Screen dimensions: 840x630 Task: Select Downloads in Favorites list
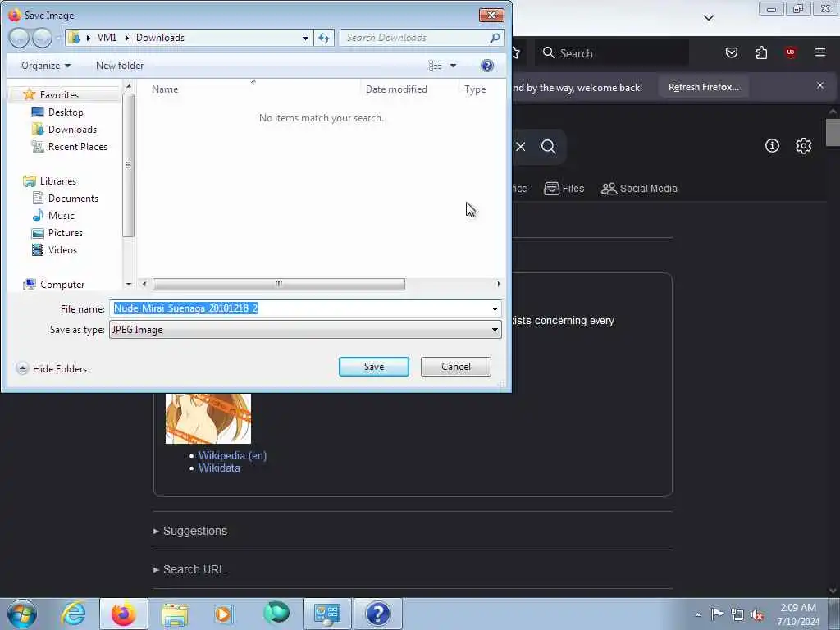(64, 129)
